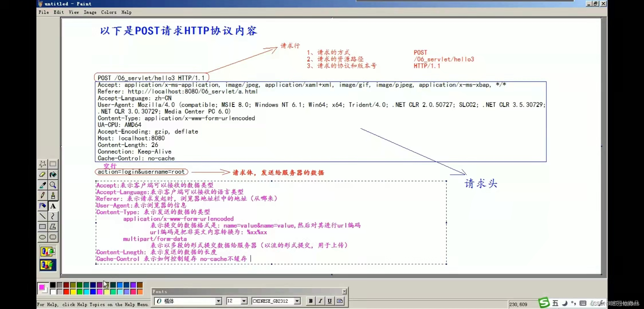Viewport: 644px width, 309px height.
Task: Click the 'POST /06_servlet/hello3 HTTP/1.1' request line
Action: tap(151, 78)
